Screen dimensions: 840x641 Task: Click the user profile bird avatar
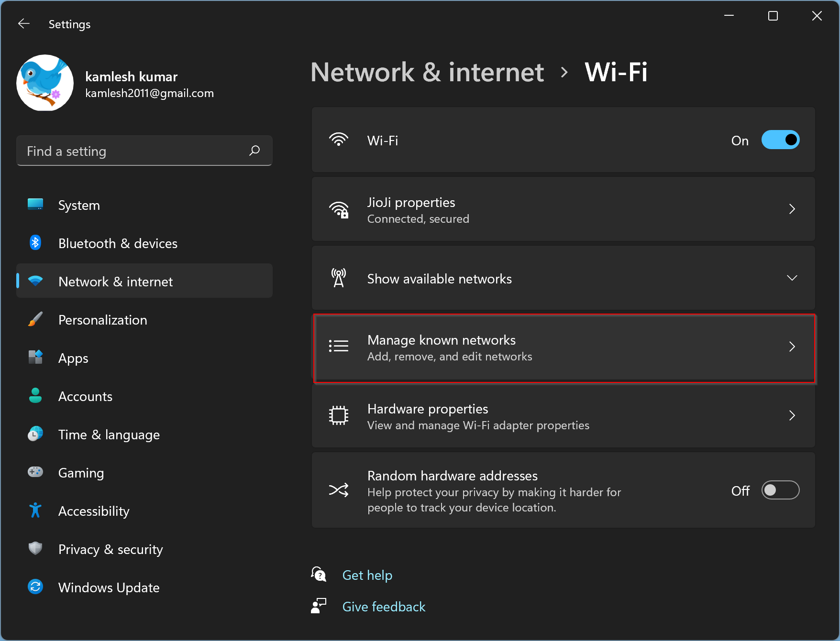coord(45,83)
